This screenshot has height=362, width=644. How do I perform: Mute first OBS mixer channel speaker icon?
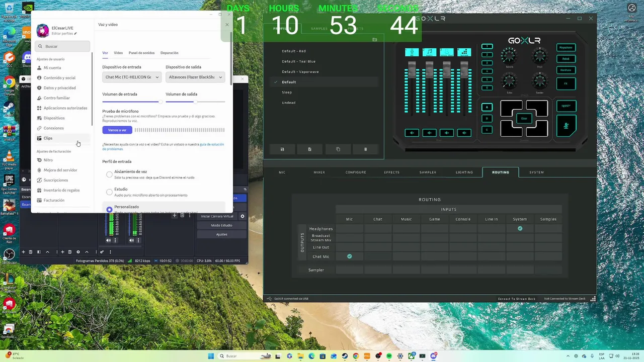108,240
